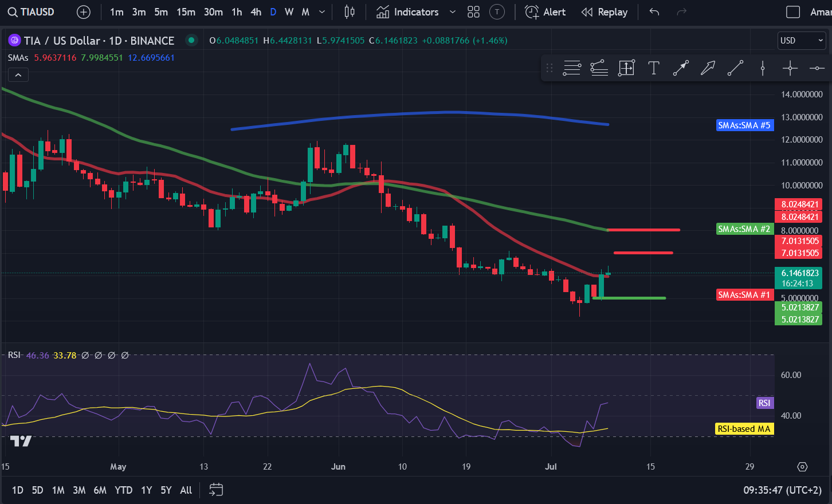
Task: Select the monthly M timeframe
Action: [305, 12]
